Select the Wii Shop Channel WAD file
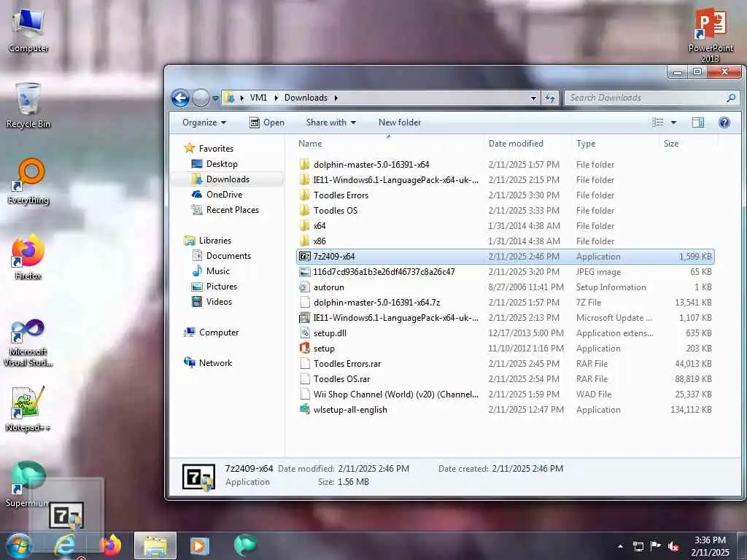Screen dimensions: 747x560 505,394
